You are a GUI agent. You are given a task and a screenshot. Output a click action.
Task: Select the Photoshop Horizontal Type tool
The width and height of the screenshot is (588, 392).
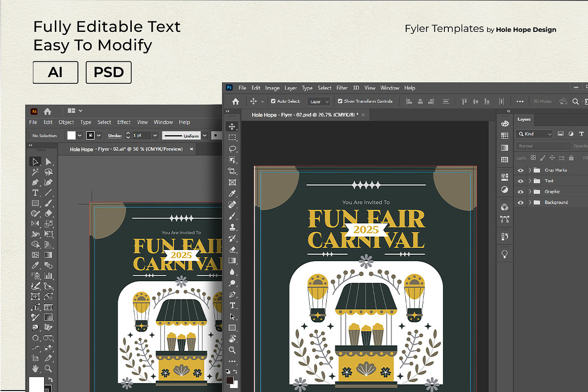(x=232, y=305)
